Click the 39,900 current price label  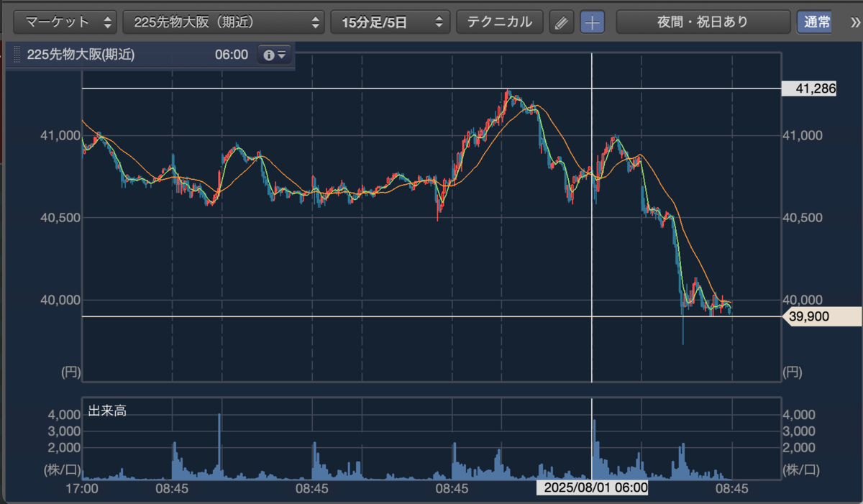[821, 316]
